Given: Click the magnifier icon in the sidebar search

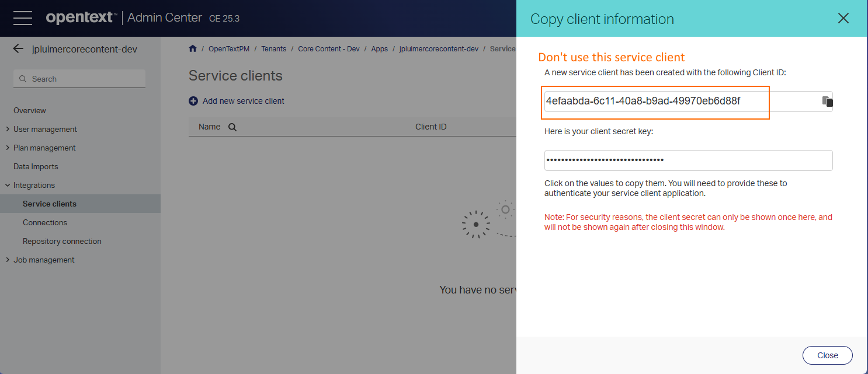Looking at the screenshot, I should [23, 79].
